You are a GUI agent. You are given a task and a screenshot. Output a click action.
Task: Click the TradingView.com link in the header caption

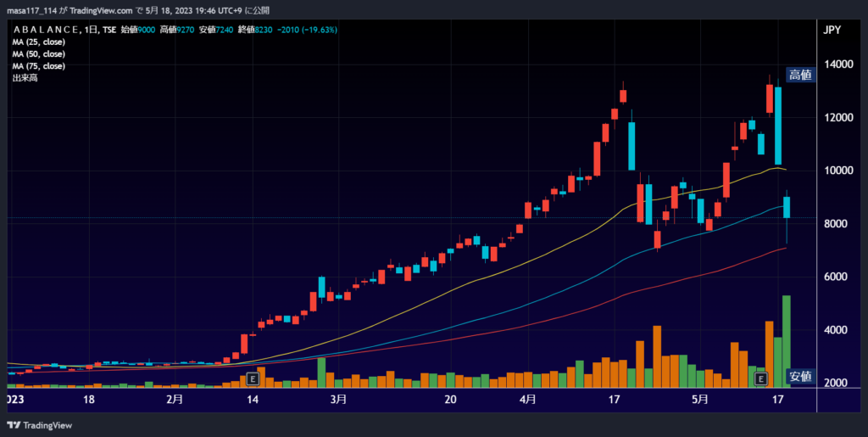click(102, 10)
